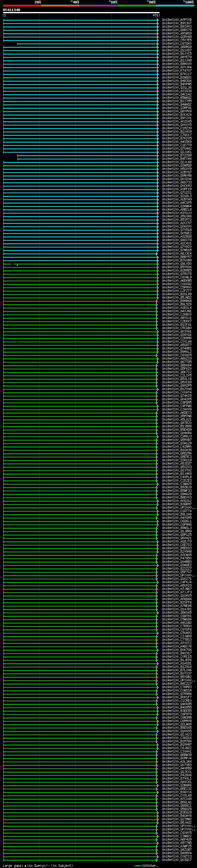This screenshot has width=197, height=868.
Task: Select hit label UniRef100_C6JN22
Action: pos(176,748)
